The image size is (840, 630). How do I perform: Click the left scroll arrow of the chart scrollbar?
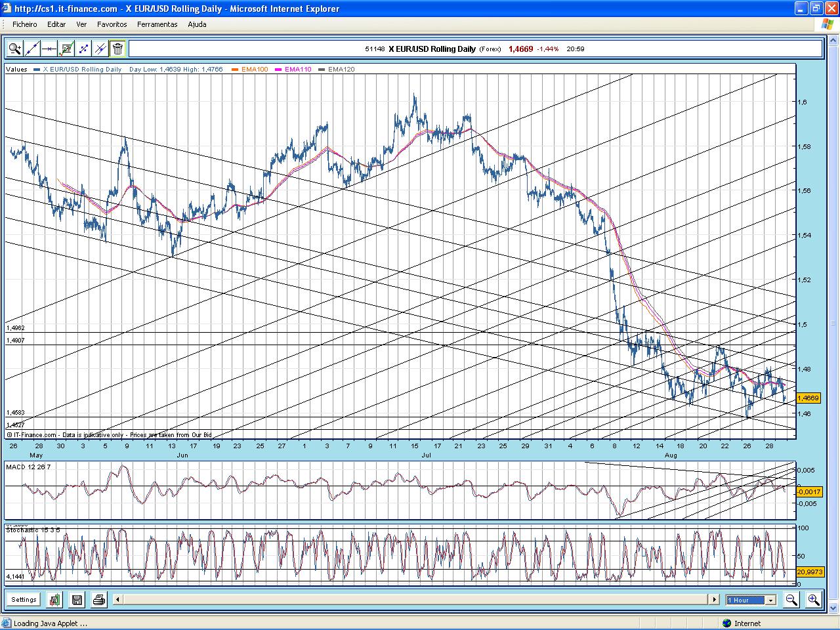(x=117, y=600)
